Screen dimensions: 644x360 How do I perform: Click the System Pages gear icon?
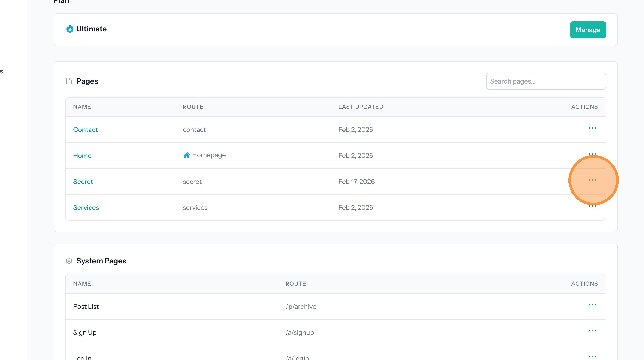click(x=69, y=261)
